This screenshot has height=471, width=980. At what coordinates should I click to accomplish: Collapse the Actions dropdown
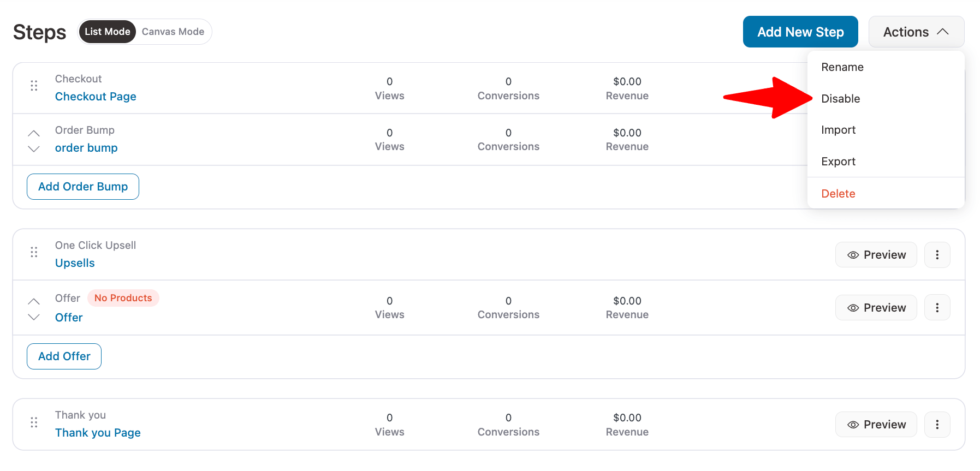[x=916, y=32]
